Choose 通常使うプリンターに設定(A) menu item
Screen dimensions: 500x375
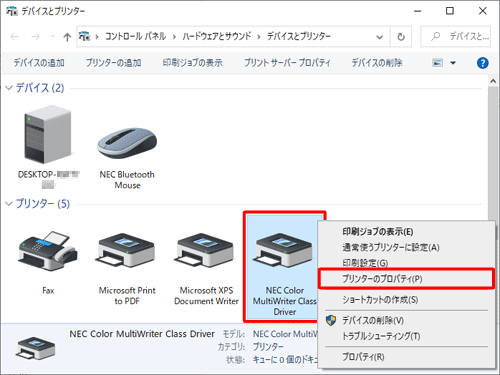tap(406, 247)
